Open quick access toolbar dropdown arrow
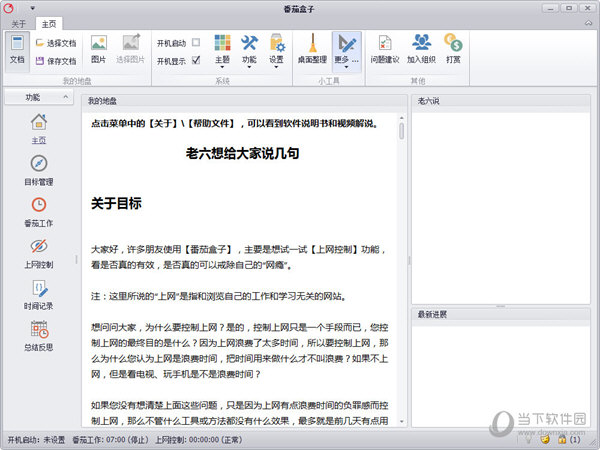This screenshot has width=600, height=450. (33, 8)
